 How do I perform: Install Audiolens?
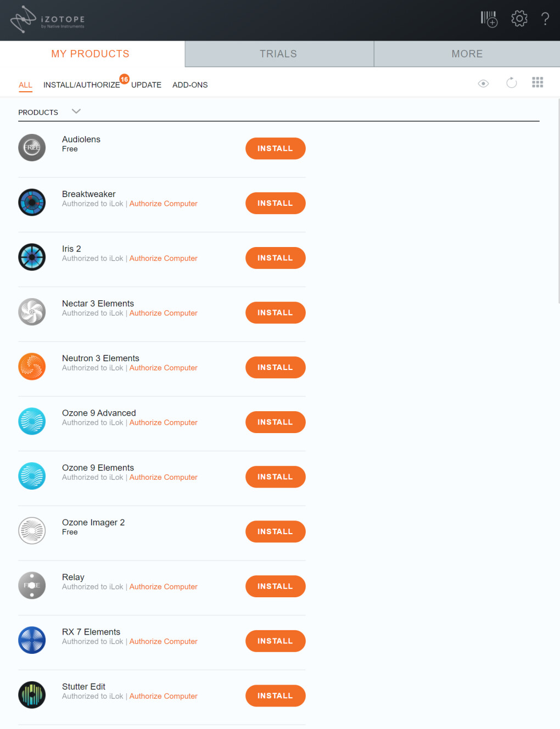(x=275, y=148)
